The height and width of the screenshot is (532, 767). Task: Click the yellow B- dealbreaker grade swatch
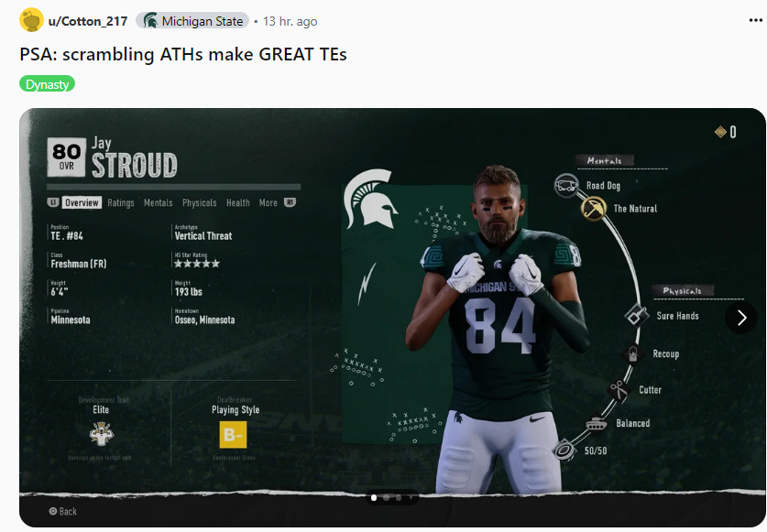(x=233, y=434)
